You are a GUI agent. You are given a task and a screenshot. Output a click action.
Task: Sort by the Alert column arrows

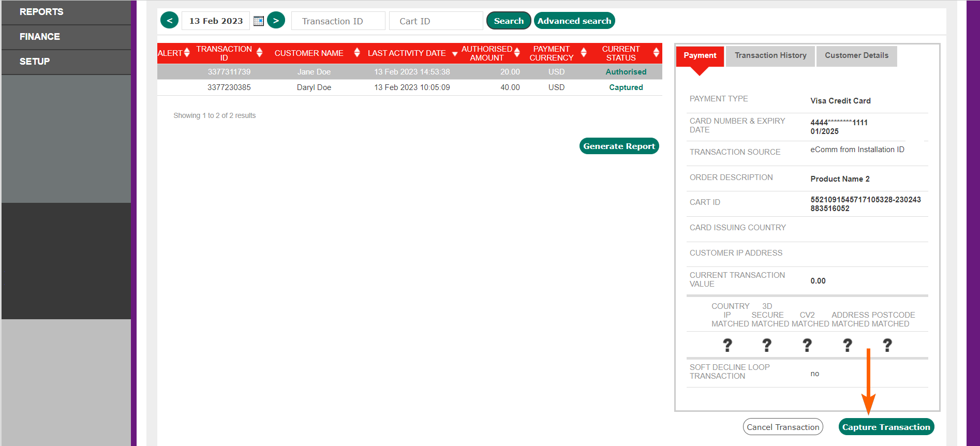(187, 53)
